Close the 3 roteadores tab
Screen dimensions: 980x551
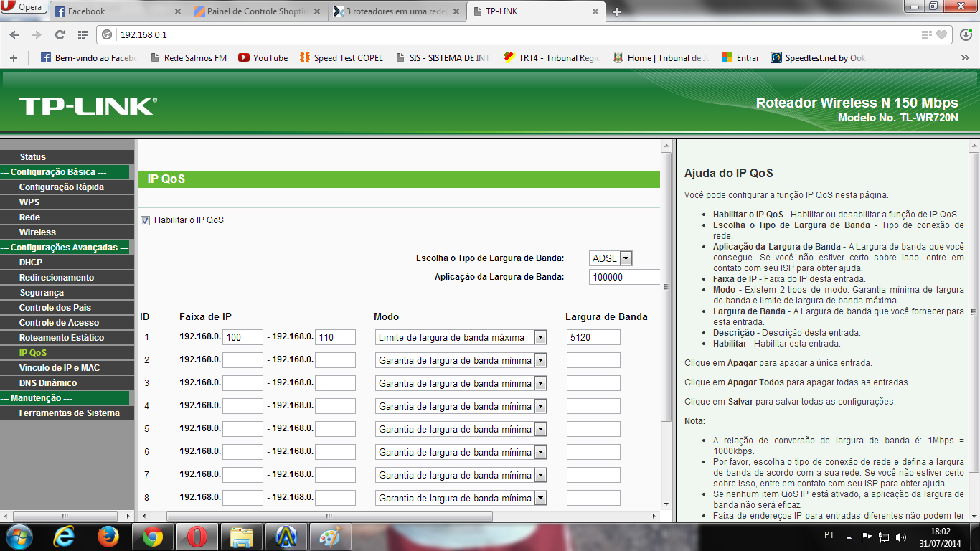point(456,11)
